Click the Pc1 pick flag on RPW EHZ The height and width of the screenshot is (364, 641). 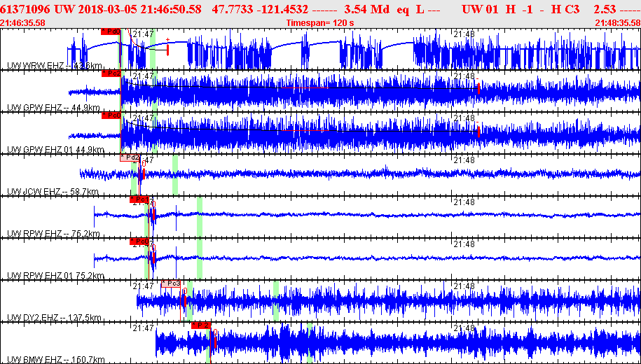point(139,199)
